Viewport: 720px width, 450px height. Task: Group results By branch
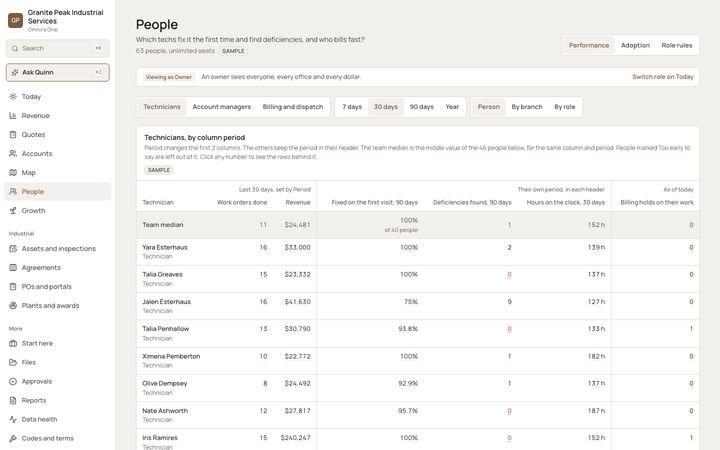point(527,107)
